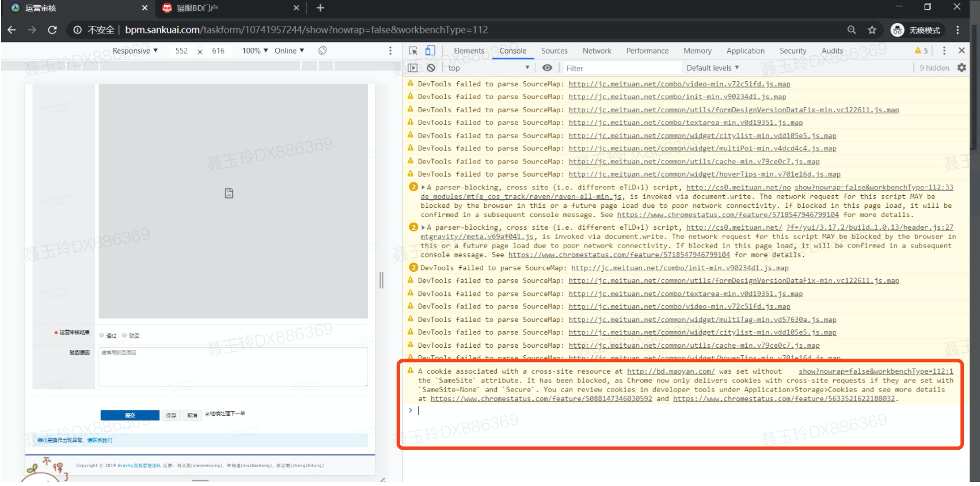The image size is (980, 486).
Task: Click the 9 hidden messages label
Action: tap(934, 68)
